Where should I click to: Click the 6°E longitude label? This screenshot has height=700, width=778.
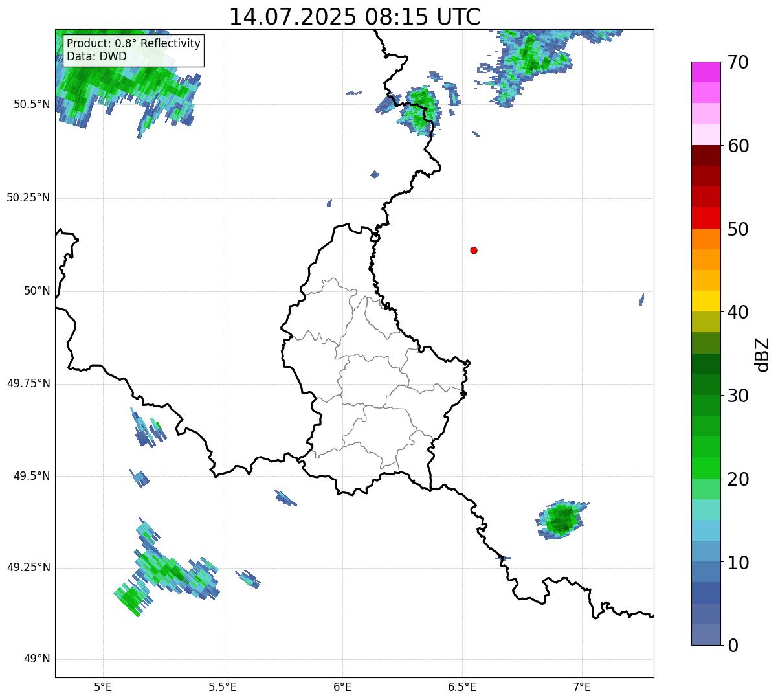[x=342, y=686]
